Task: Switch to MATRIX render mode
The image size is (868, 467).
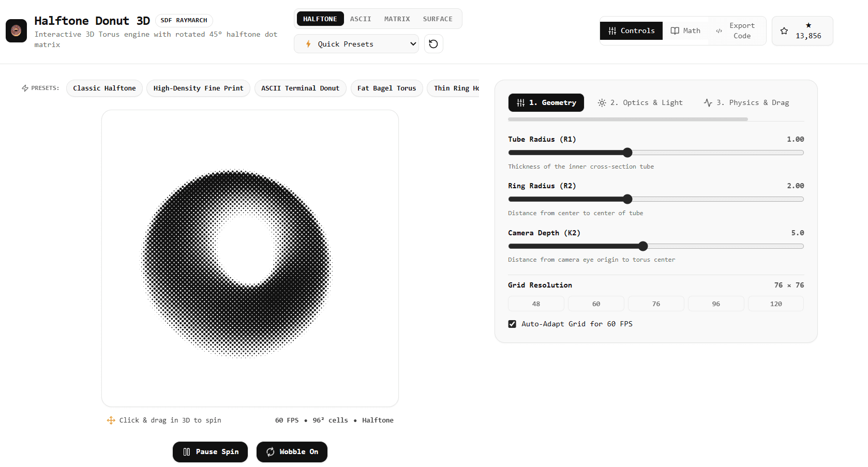Action: [x=397, y=19]
